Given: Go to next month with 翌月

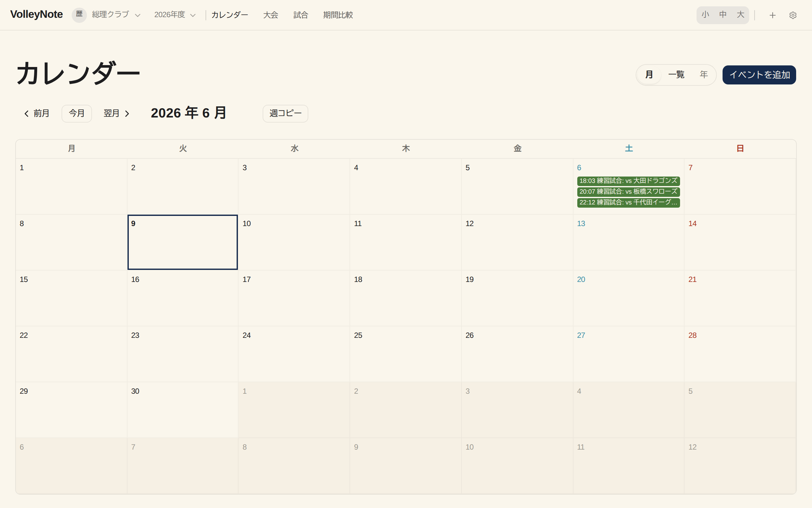Looking at the screenshot, I should [x=116, y=114].
